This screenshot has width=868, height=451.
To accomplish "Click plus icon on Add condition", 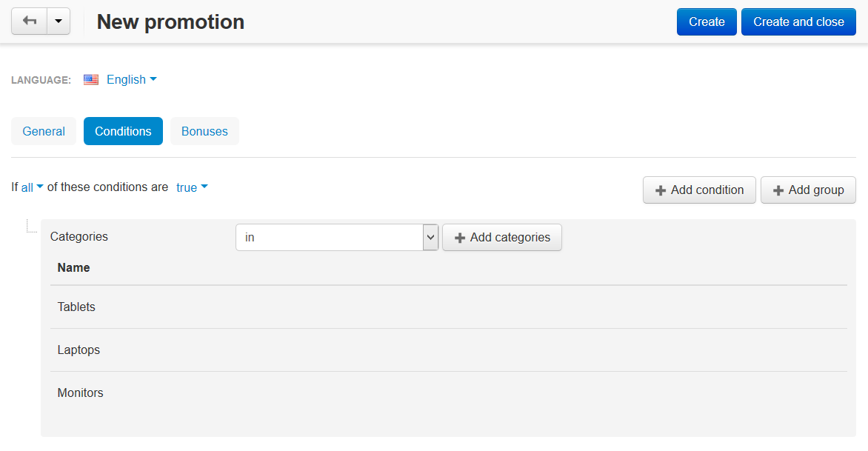I will point(661,190).
